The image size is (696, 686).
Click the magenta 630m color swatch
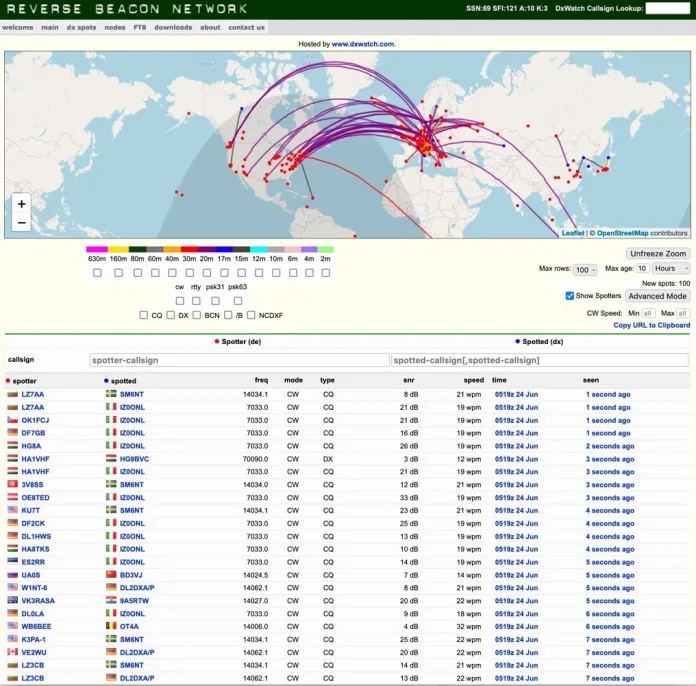click(x=97, y=249)
